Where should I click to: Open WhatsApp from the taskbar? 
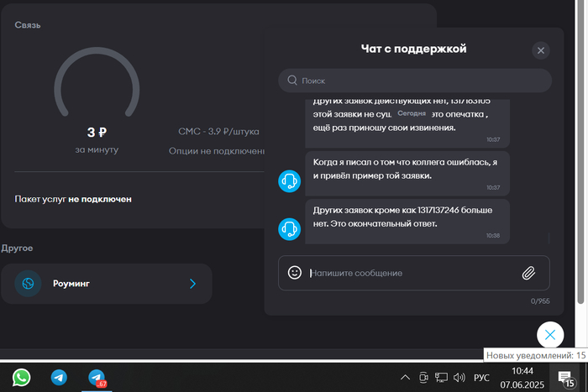(x=22, y=378)
